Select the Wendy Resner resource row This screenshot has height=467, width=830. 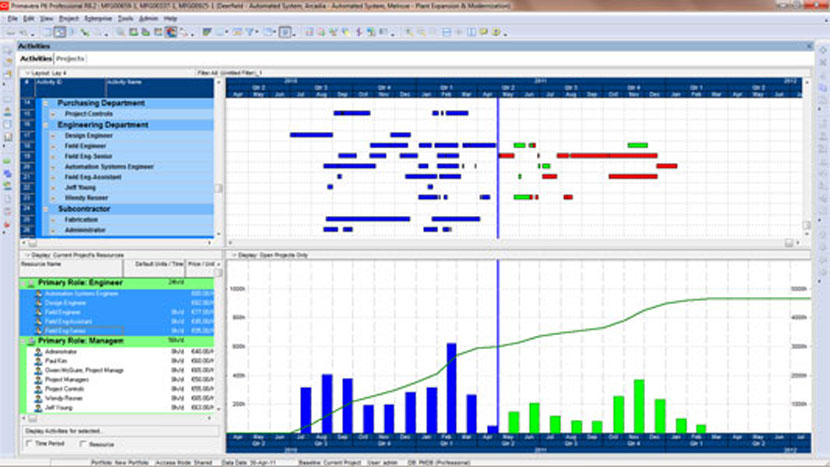64,398
